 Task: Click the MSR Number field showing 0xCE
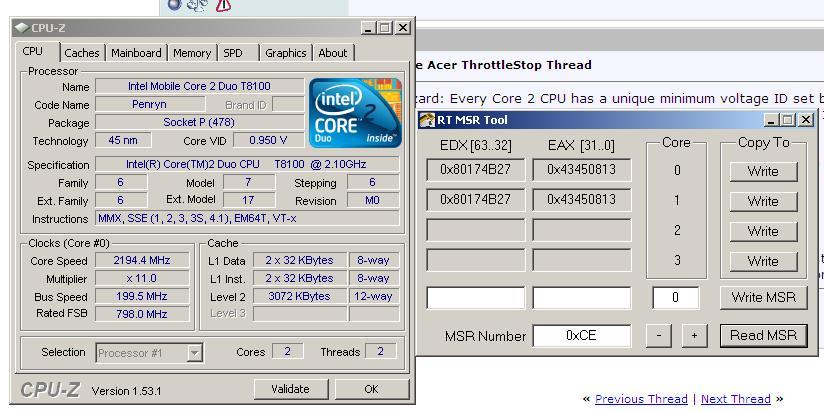[x=581, y=336]
